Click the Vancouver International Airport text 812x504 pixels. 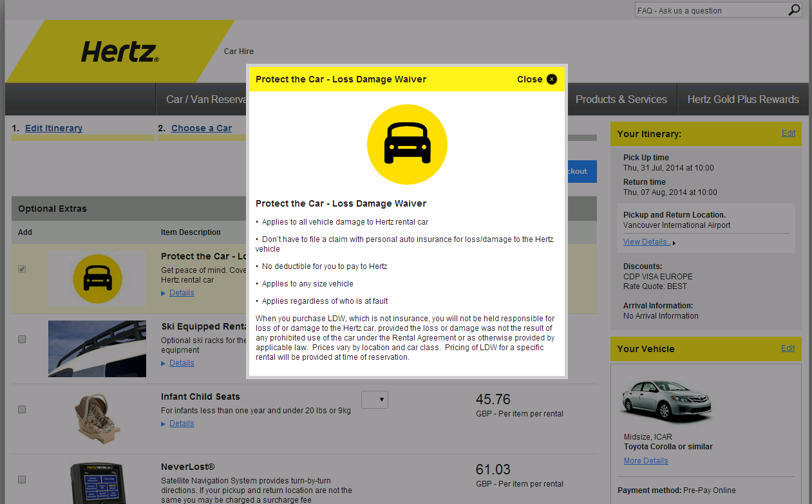point(677,225)
